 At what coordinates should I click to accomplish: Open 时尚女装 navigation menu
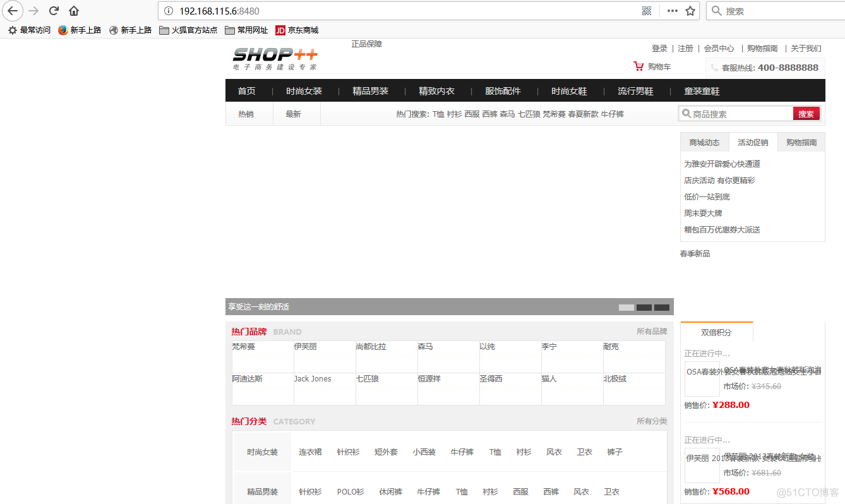click(x=304, y=91)
